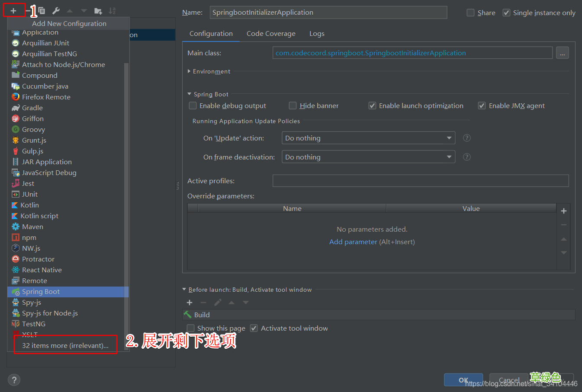
Task: Switch to the Code Coverage tab
Action: coord(271,33)
